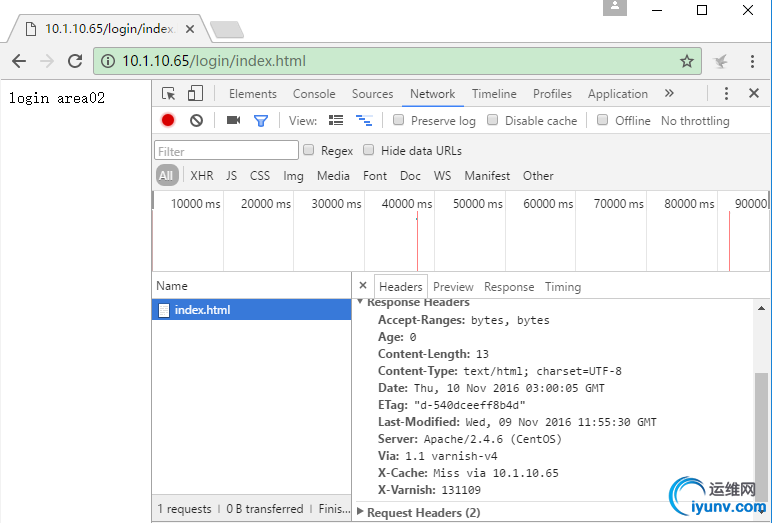The height and width of the screenshot is (523, 772).
Task: Click the X-Cache header value
Action: point(496,473)
